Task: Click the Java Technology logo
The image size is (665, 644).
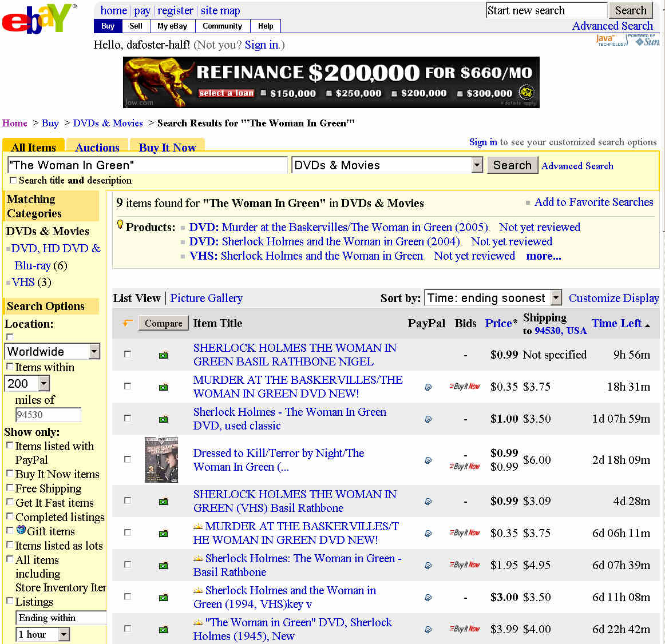Action: coord(611,40)
